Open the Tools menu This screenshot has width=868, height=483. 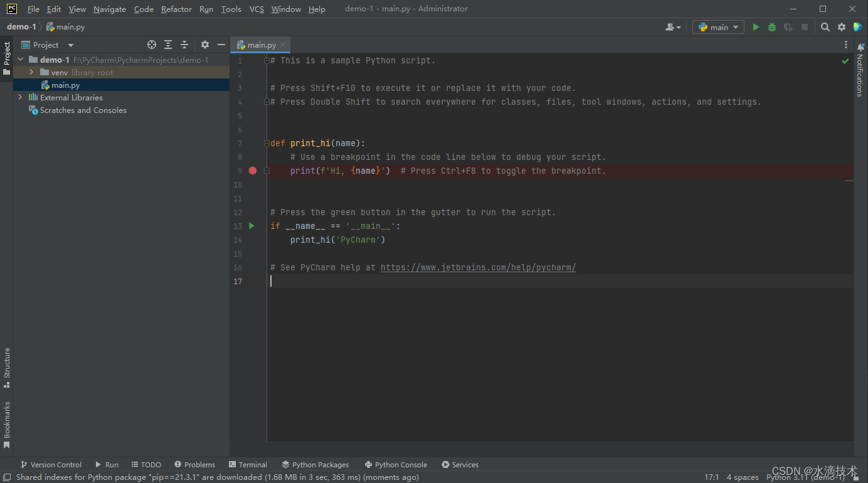[231, 9]
